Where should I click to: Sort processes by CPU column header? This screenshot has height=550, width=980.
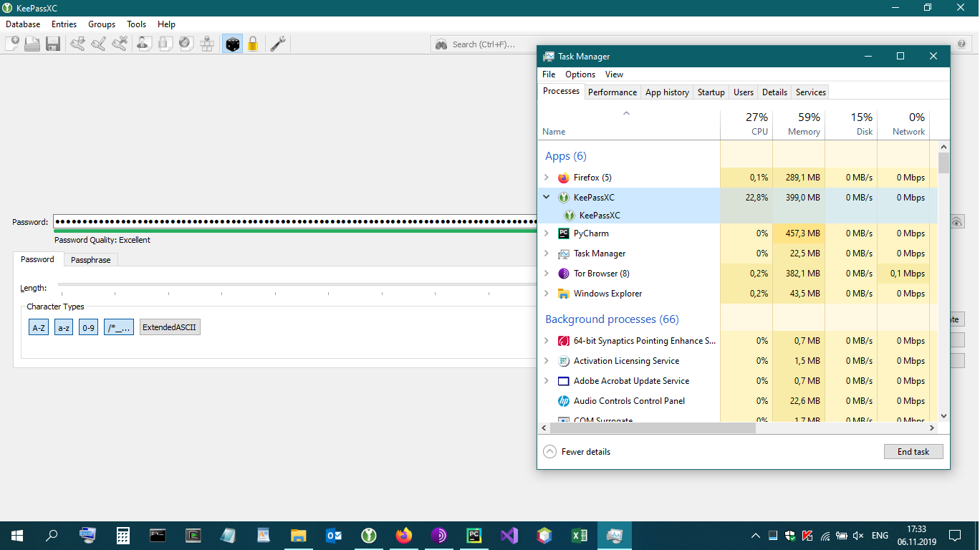pyautogui.click(x=746, y=124)
